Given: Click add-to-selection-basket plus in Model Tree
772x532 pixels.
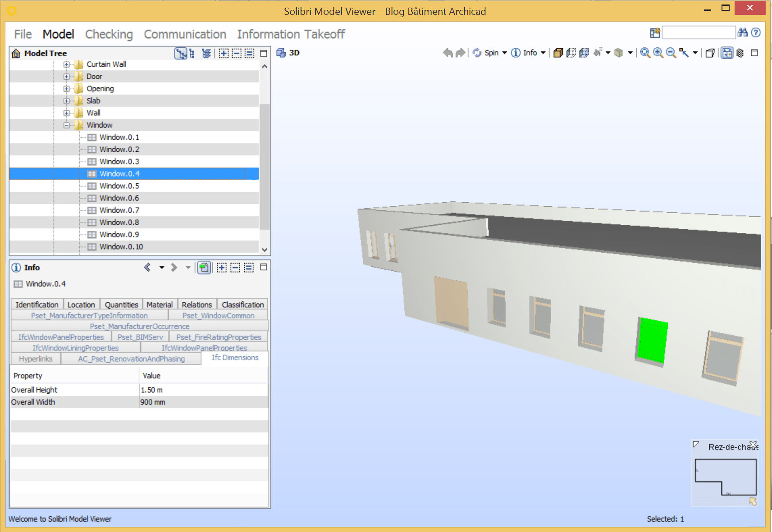Looking at the screenshot, I should [224, 54].
